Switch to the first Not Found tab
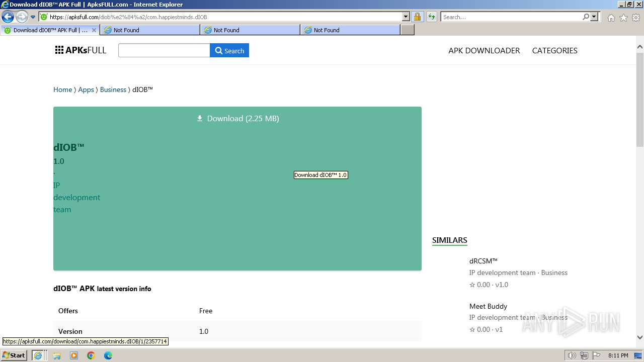 point(150,30)
